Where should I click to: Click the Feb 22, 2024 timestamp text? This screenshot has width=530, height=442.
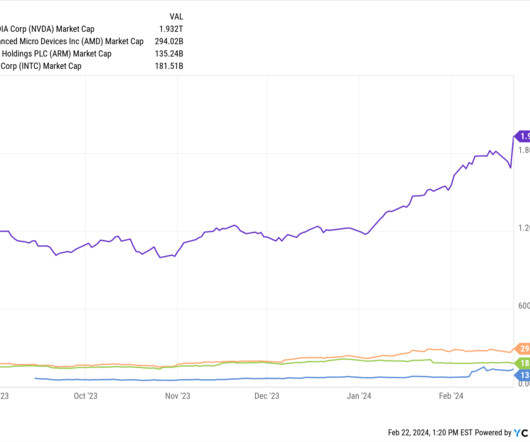pos(430,433)
